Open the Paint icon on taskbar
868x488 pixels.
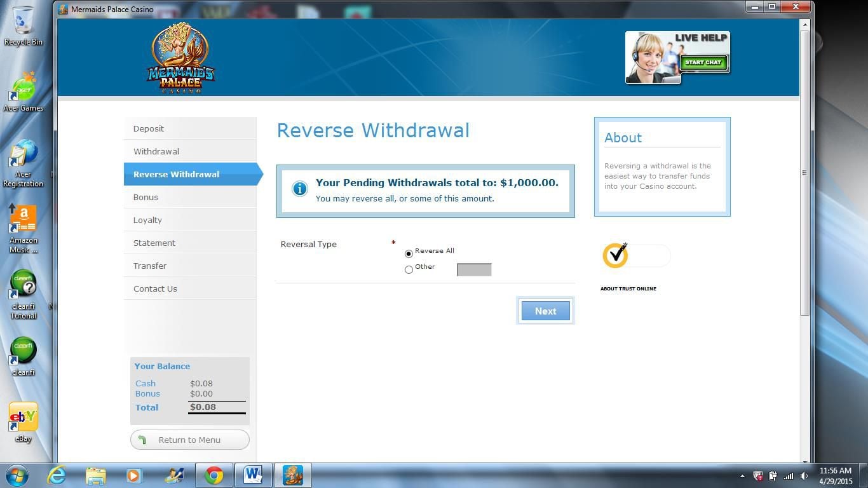click(x=174, y=475)
